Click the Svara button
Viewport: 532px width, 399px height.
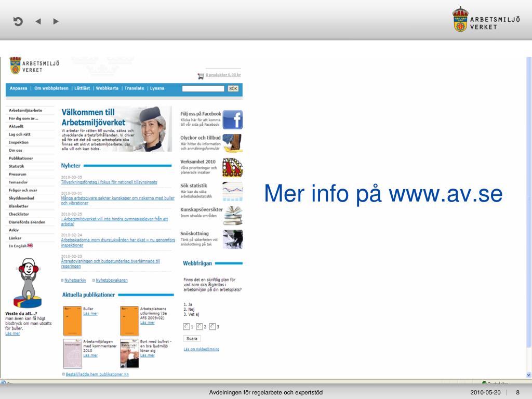click(192, 339)
